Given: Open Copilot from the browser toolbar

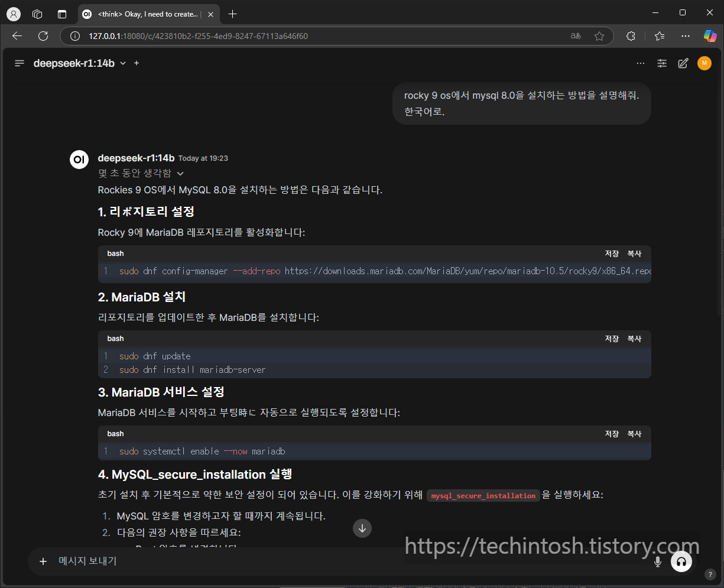Looking at the screenshot, I should click(710, 36).
